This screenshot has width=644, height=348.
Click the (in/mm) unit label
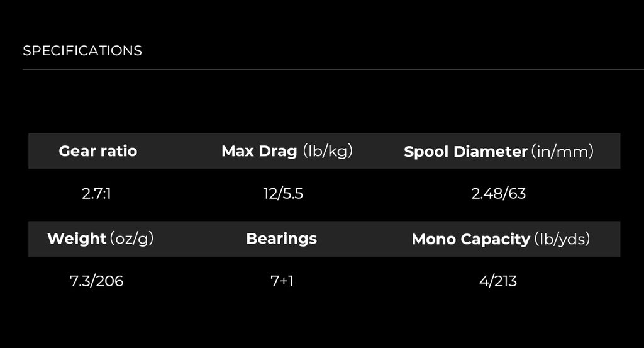click(x=562, y=151)
